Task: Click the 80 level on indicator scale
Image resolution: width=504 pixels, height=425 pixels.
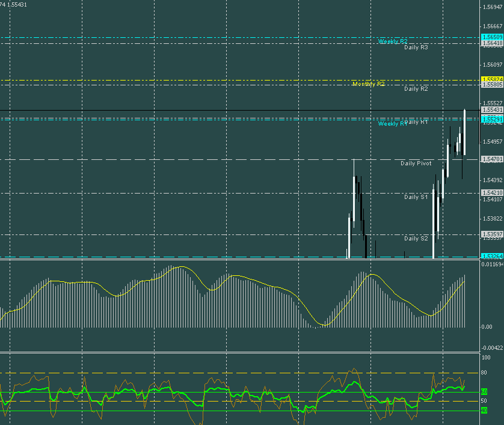Action: pos(484,373)
